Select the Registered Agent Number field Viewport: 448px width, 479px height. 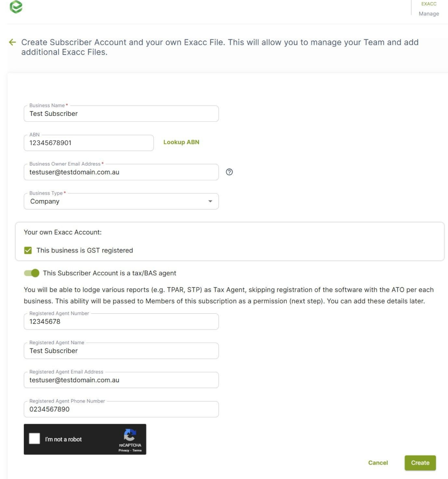pos(121,322)
